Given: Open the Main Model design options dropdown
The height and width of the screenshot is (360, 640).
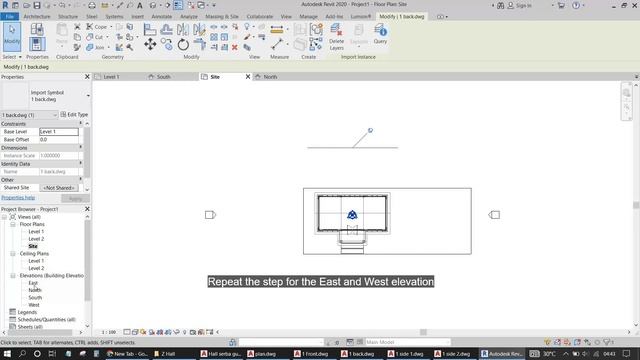Looking at the screenshot, I should [407, 342].
